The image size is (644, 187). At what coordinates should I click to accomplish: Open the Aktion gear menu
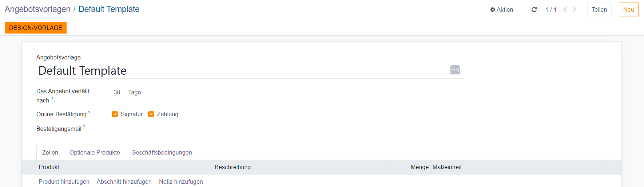(501, 10)
